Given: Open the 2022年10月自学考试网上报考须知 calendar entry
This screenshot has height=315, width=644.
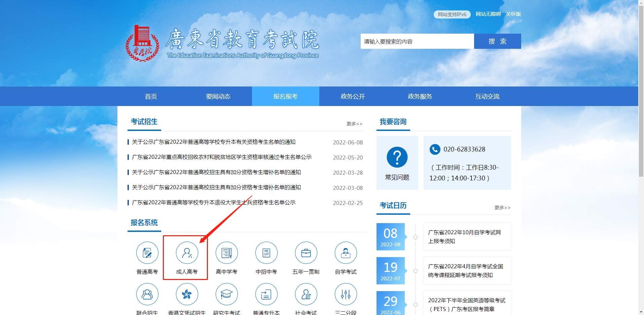Looking at the screenshot, I should pyautogui.click(x=467, y=237).
